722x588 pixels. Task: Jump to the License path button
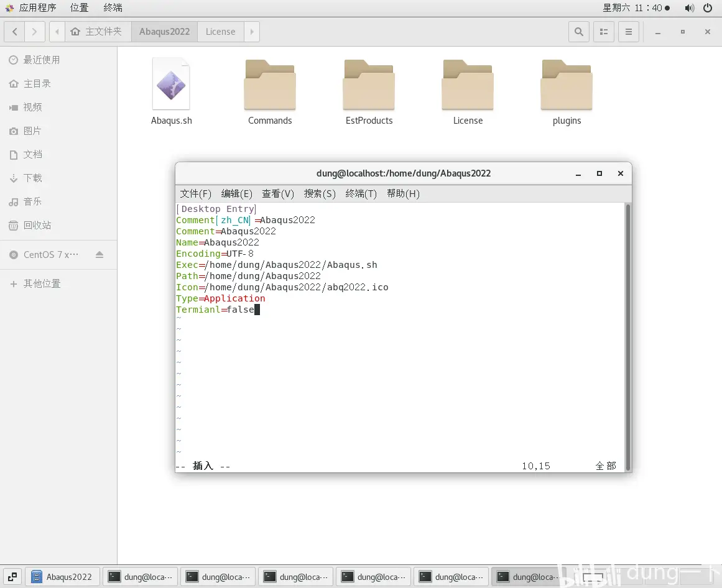click(221, 32)
